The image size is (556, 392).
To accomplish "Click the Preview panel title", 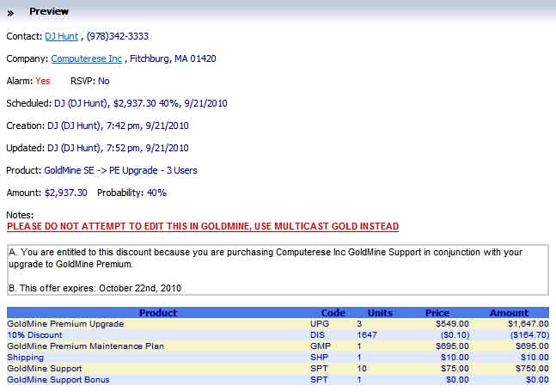I will coord(49,11).
